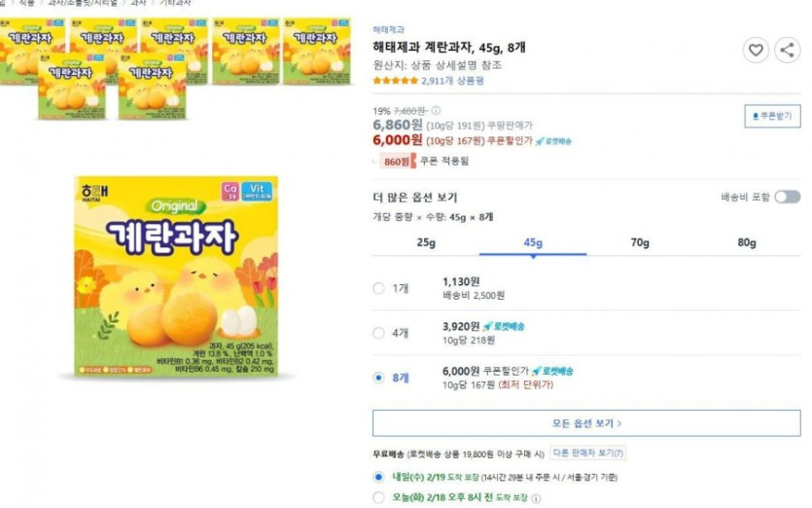This screenshot has width=812, height=508.
Task: Switch to the 70g weight tab
Action: (639, 242)
